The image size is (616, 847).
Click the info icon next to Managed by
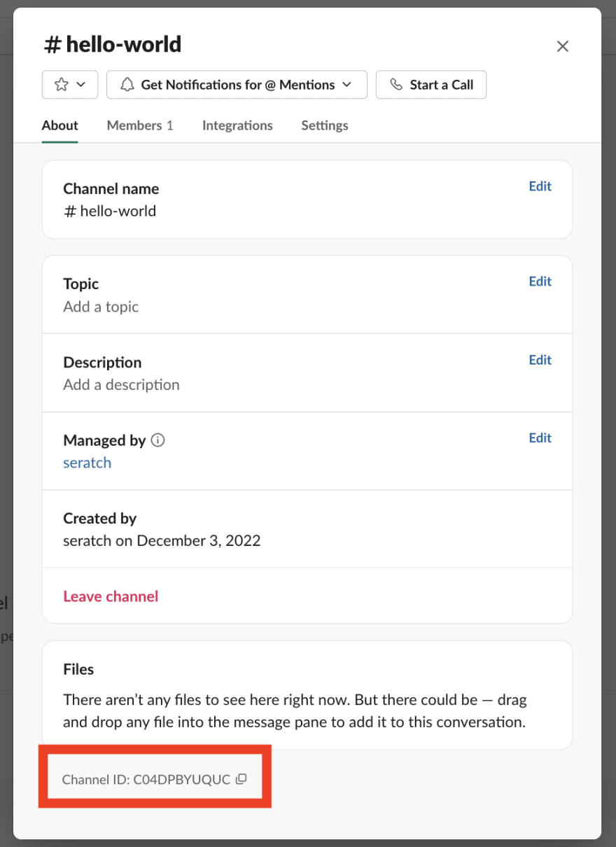pos(157,440)
